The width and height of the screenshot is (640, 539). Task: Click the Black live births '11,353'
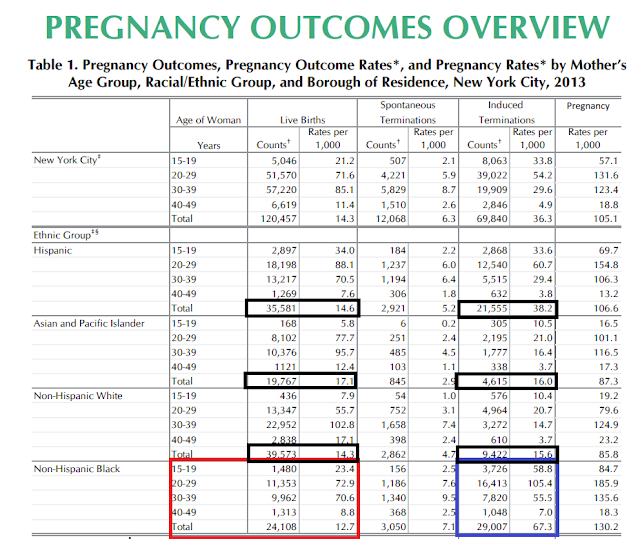(282, 484)
